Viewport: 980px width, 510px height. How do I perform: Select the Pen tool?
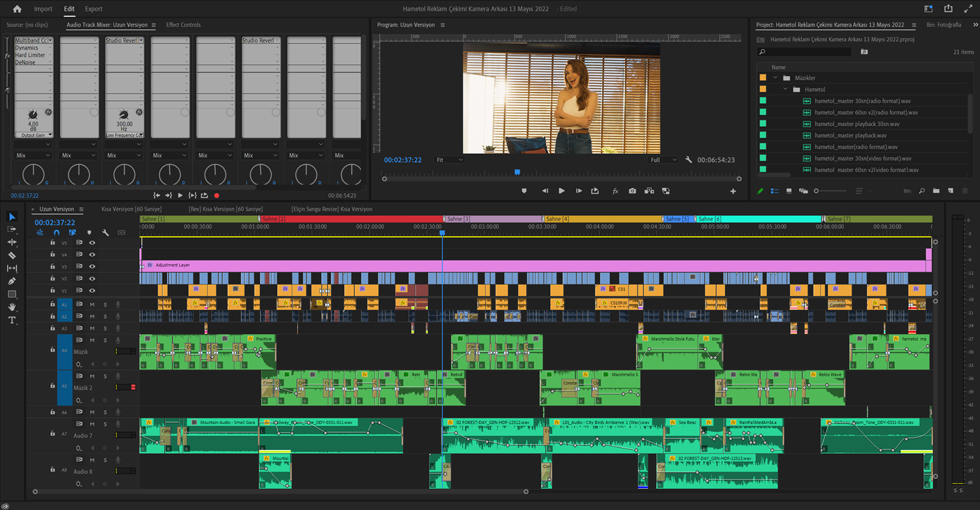[x=12, y=281]
